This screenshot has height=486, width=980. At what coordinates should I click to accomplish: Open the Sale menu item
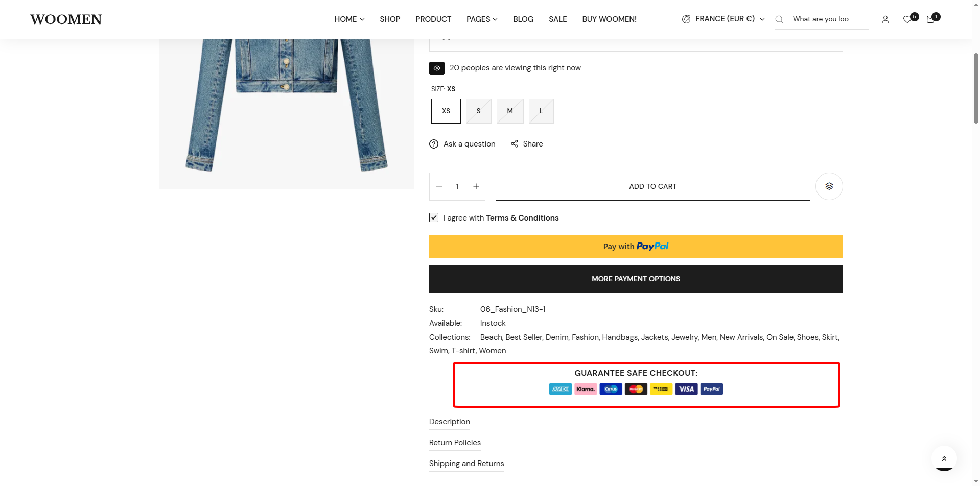tap(557, 19)
